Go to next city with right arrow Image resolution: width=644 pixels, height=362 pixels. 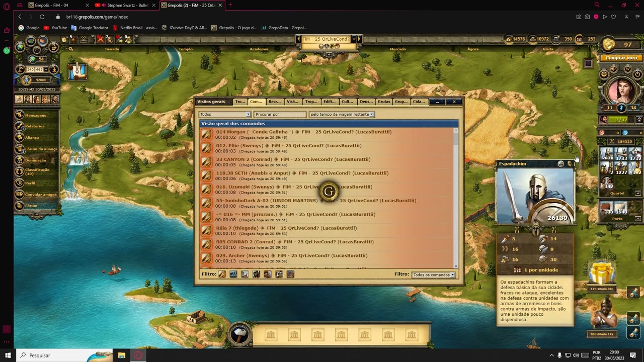(359, 39)
